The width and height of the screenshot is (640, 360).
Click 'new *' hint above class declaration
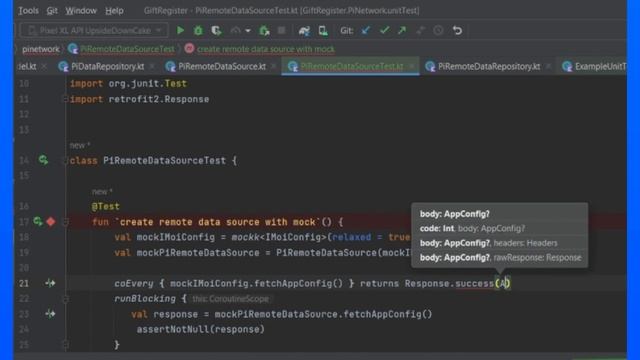(80, 145)
